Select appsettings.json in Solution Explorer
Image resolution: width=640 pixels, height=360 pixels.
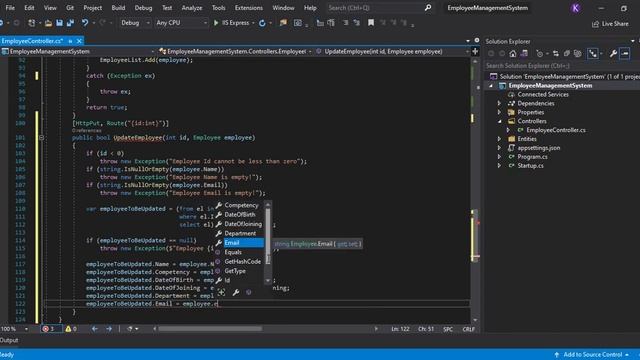538,148
